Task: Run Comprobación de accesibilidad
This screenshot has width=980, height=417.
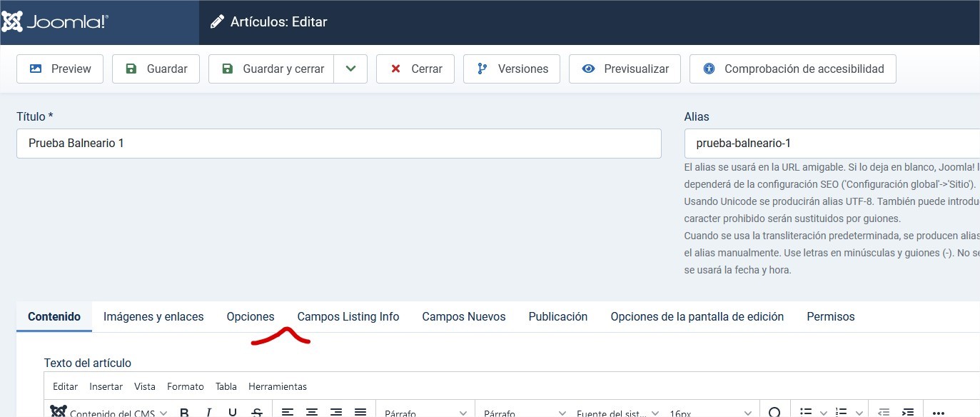Action: [x=792, y=69]
